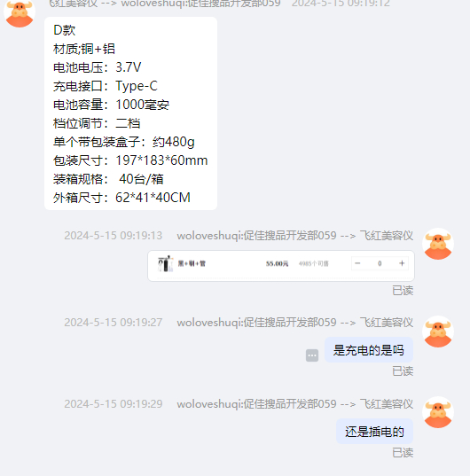Click sender avatar next to 还是插电的 bubble
Screen dimensions: 470x476
438,412
